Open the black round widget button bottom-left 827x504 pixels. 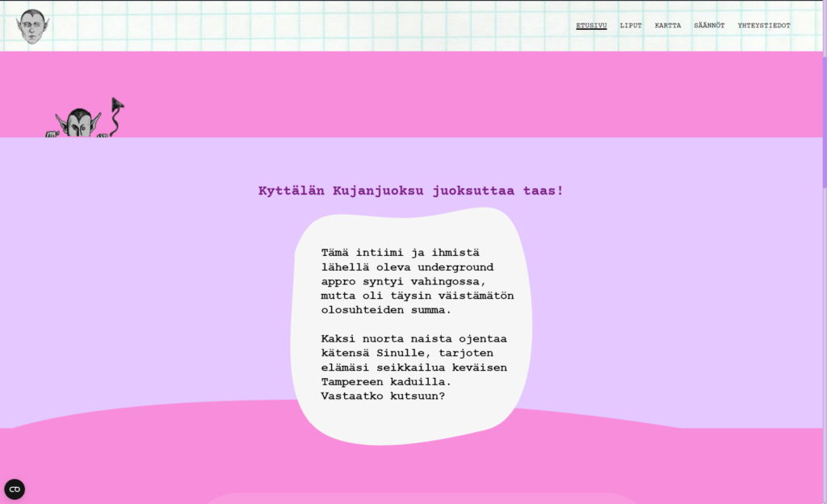coord(15,489)
